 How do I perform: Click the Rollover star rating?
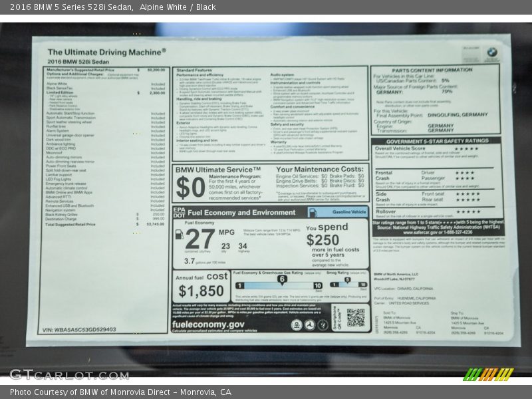click(467, 211)
